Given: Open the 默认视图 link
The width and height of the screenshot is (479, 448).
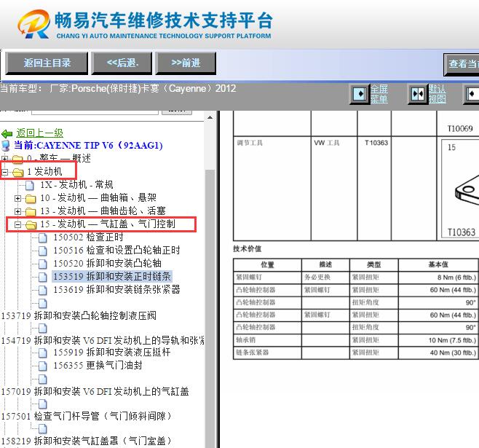Looking at the screenshot, I should (437, 94).
